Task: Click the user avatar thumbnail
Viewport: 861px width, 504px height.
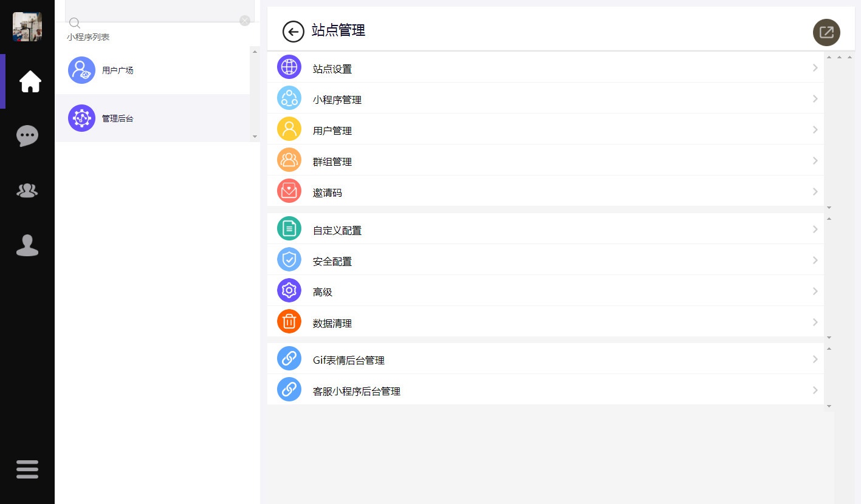Action: pos(27,27)
